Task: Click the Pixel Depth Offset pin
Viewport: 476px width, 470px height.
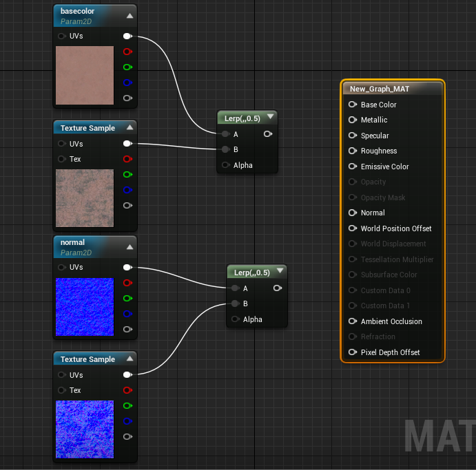Action: [353, 352]
